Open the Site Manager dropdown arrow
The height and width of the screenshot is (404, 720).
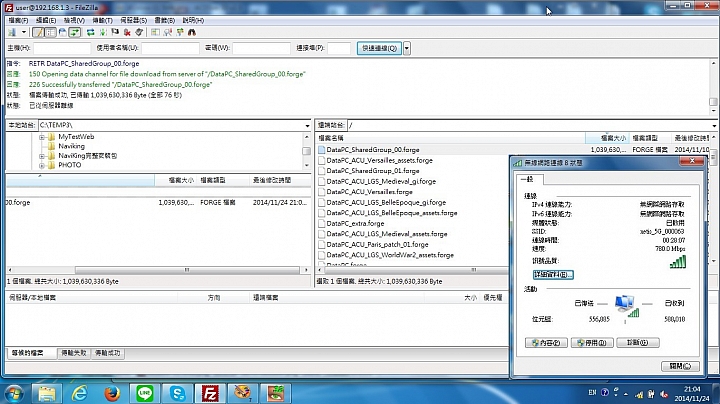(23, 32)
